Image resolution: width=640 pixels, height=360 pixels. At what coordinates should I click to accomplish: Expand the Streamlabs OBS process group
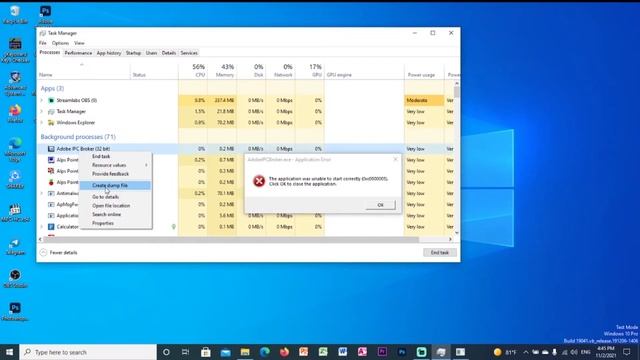(42, 100)
